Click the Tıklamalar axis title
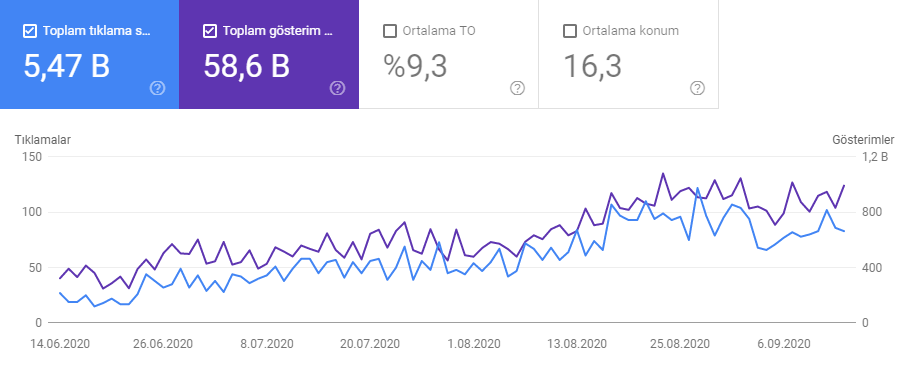 pos(42,140)
